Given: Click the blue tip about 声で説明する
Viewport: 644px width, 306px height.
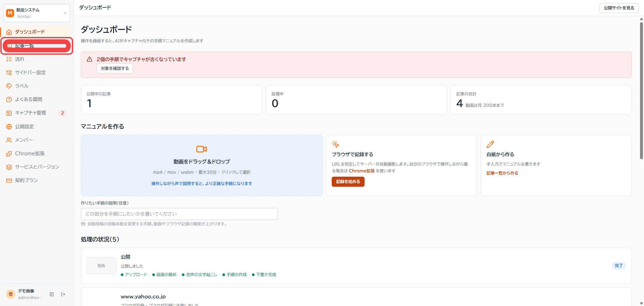Looking at the screenshot, I should point(202,184).
